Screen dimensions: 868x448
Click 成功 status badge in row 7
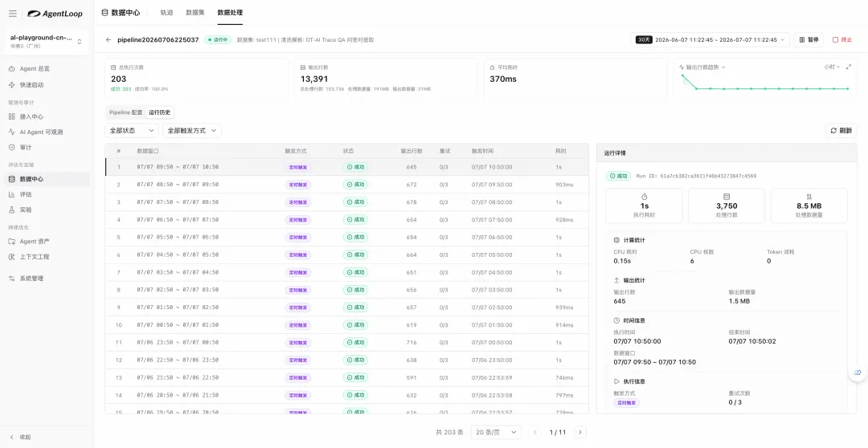point(355,273)
